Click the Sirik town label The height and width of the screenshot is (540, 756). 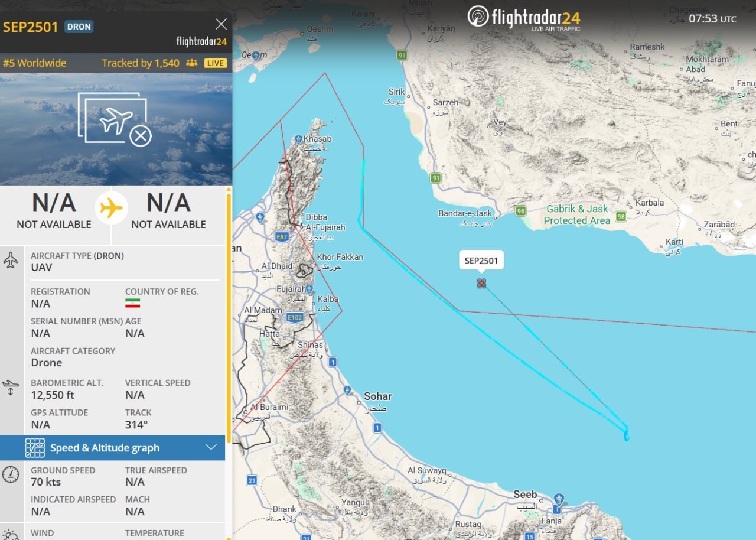[x=397, y=92]
